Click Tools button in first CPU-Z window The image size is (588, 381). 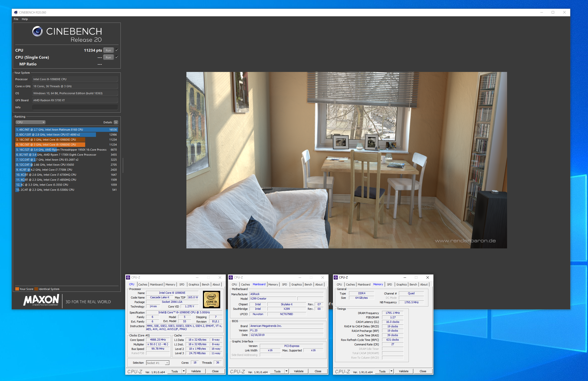[175, 371]
